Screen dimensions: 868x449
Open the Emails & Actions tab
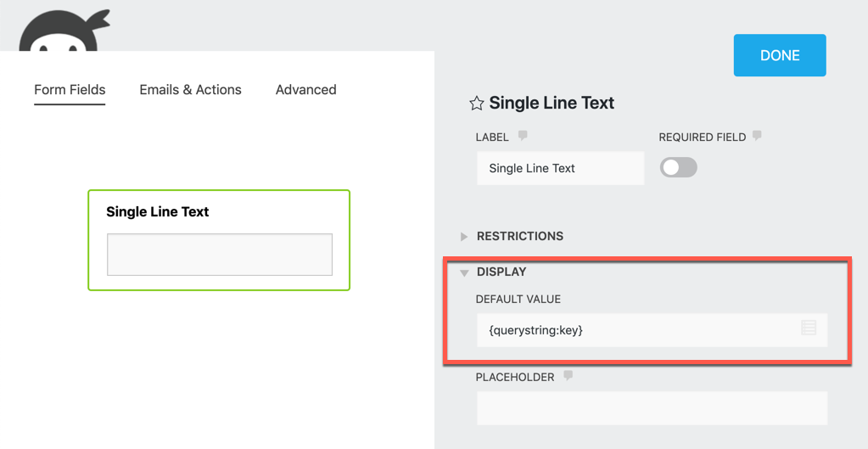pyautogui.click(x=190, y=90)
